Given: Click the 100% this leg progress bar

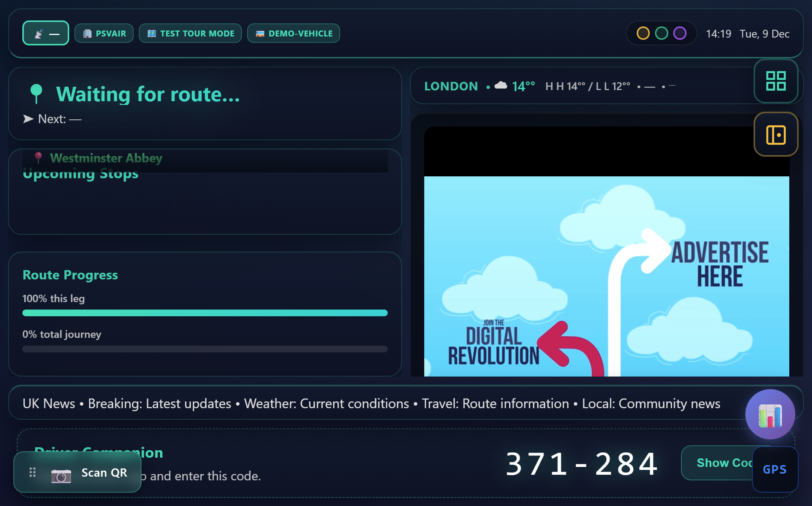Looking at the screenshot, I should [205, 313].
